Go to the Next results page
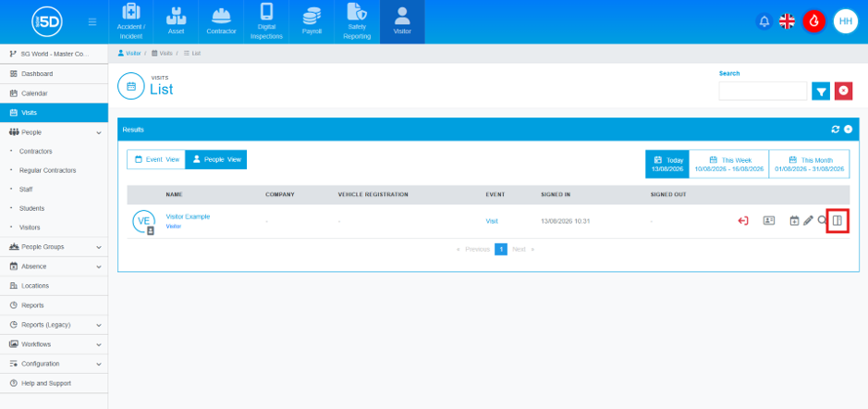868x409 pixels. (x=522, y=250)
